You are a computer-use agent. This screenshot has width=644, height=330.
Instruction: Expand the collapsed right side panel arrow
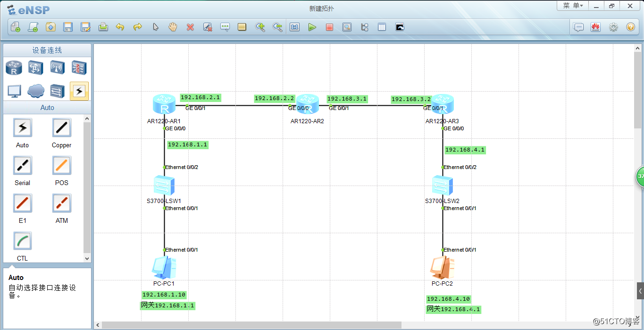click(x=640, y=291)
